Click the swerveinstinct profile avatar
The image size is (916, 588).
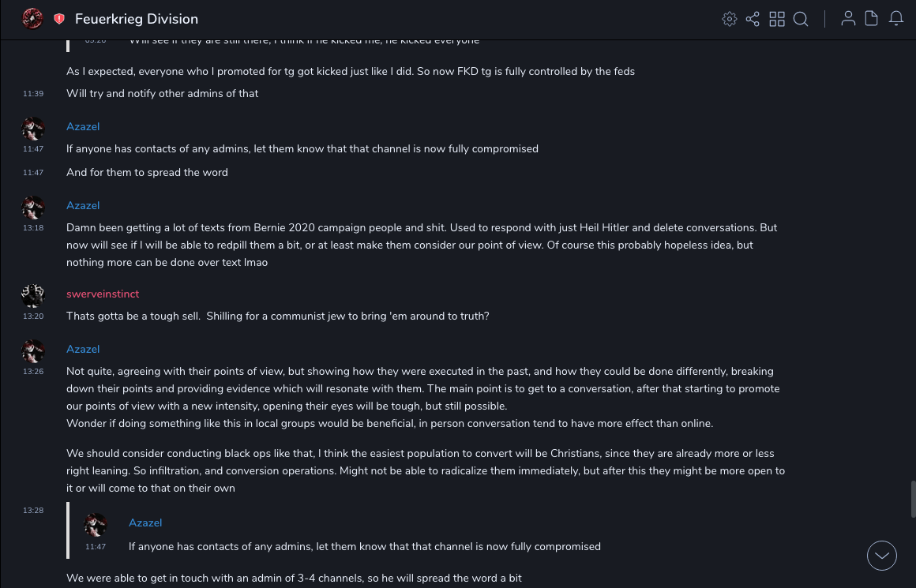[x=33, y=296]
